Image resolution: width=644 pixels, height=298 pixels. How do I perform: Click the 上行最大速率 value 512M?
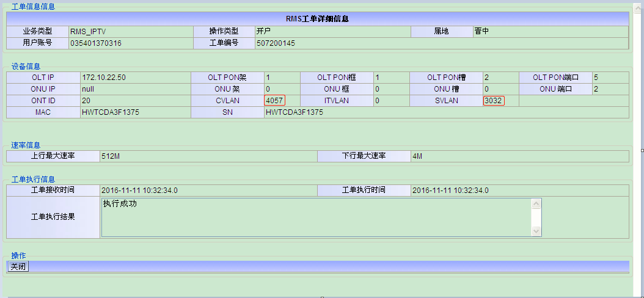pyautogui.click(x=111, y=156)
